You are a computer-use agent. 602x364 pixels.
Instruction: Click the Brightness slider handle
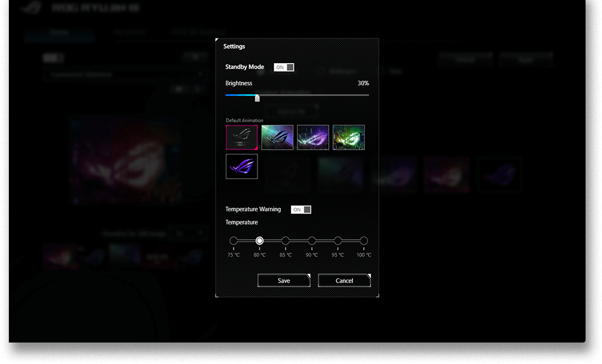pos(257,98)
